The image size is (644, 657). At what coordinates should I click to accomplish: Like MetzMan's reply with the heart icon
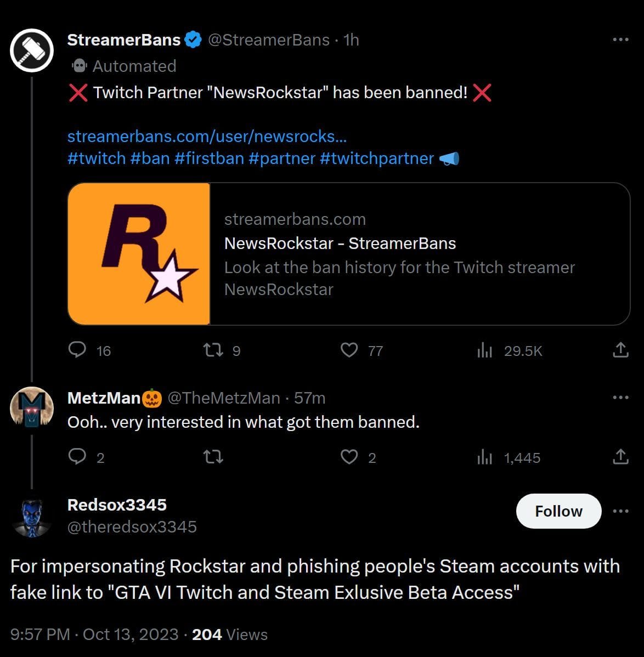tap(349, 456)
